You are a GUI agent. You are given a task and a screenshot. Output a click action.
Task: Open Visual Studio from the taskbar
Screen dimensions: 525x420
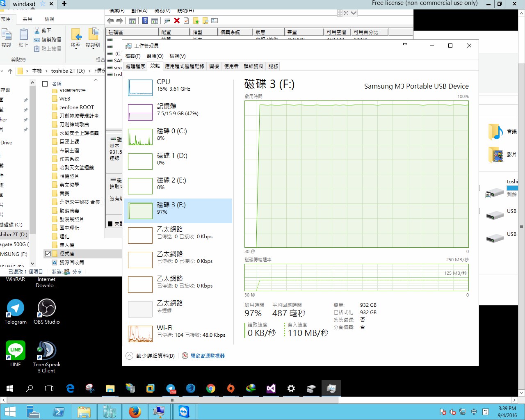point(271,388)
